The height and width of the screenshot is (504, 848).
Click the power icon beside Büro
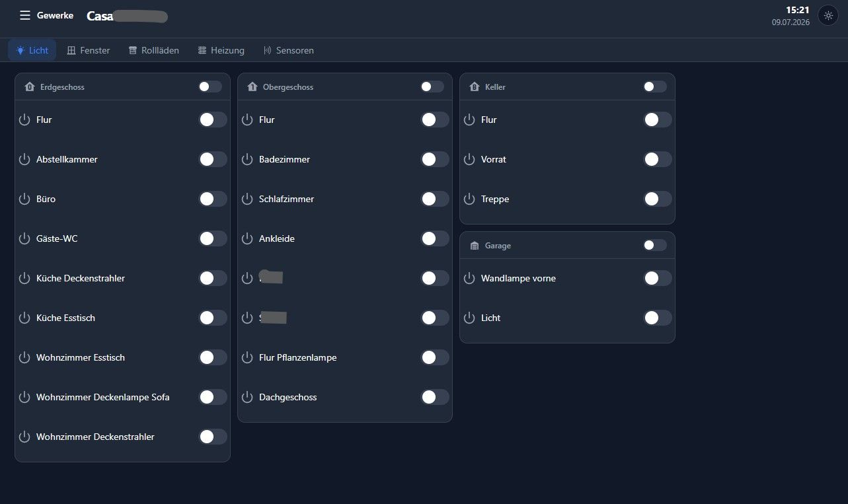[x=24, y=199]
